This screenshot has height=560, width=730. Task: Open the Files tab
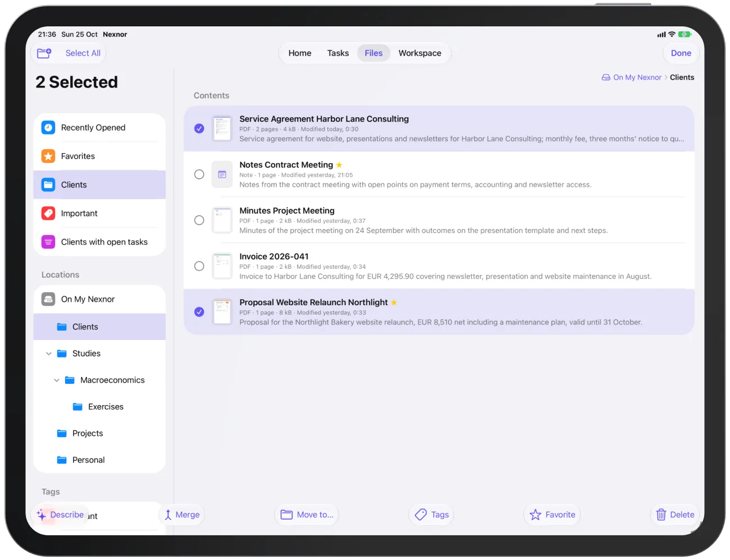[x=373, y=53]
